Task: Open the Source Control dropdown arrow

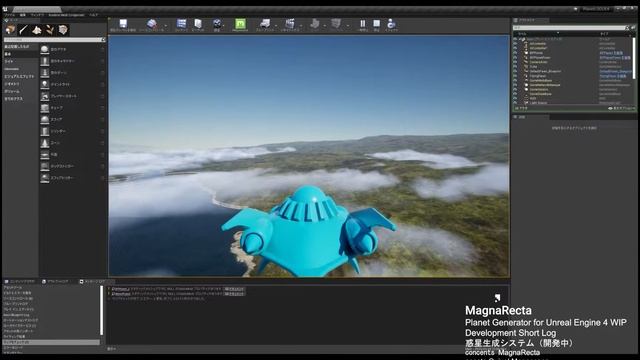Action: pos(166,26)
